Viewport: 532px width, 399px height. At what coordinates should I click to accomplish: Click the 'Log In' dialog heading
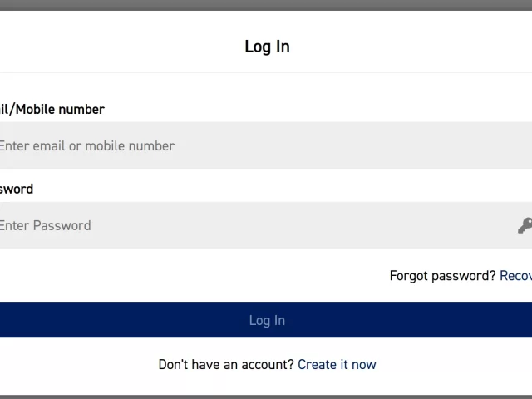(x=267, y=47)
